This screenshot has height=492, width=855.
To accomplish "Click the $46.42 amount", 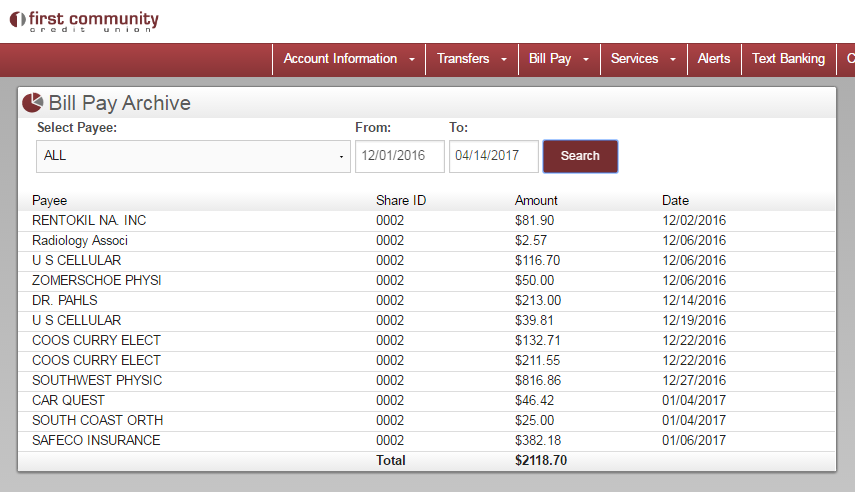I will tap(534, 400).
